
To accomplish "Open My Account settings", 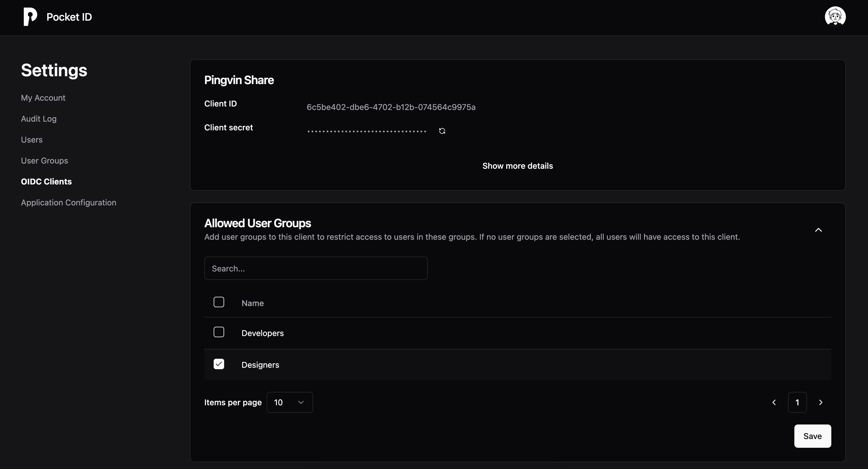I will (43, 98).
